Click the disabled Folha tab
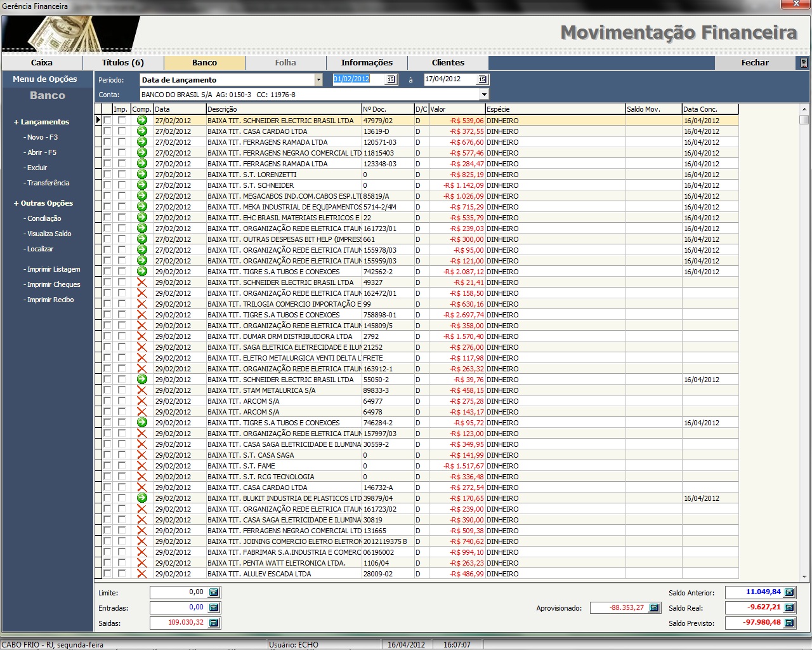 tap(285, 63)
